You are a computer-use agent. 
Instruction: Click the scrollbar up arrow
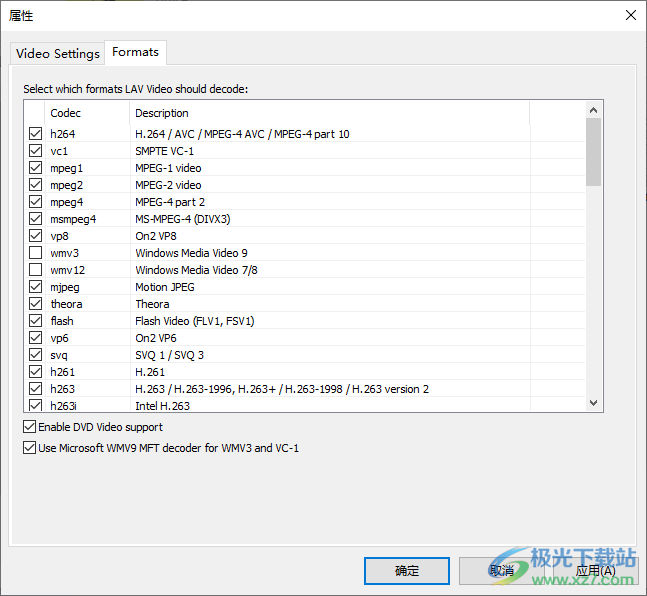coord(593,110)
